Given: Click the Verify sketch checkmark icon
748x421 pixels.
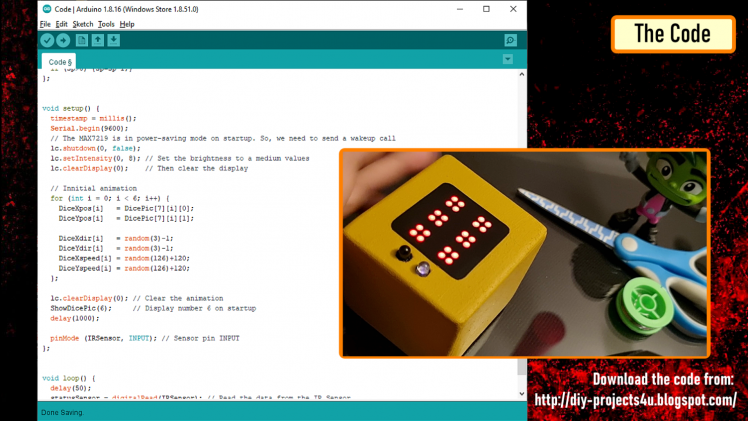Looking at the screenshot, I should [47, 41].
